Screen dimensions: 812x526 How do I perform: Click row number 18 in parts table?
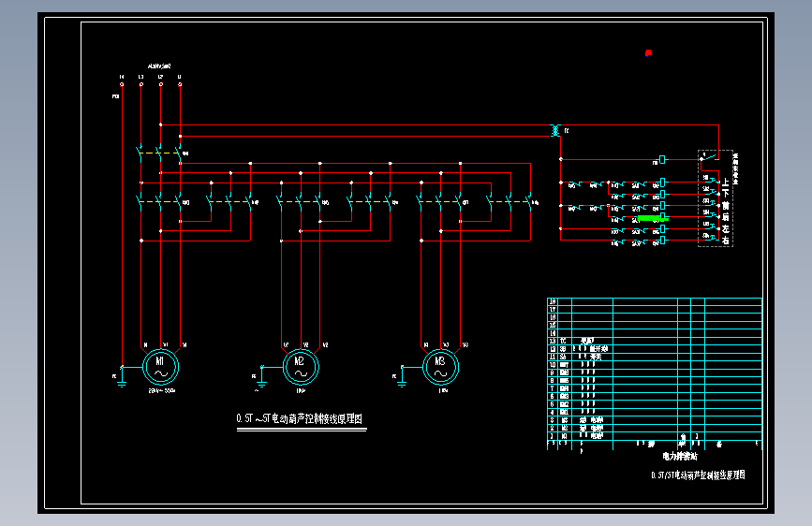click(x=553, y=301)
